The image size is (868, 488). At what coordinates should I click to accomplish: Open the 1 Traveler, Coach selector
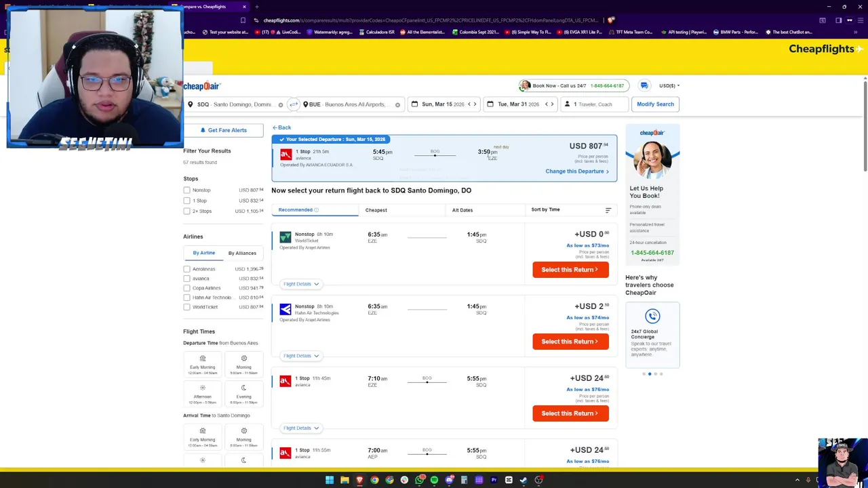[594, 104]
